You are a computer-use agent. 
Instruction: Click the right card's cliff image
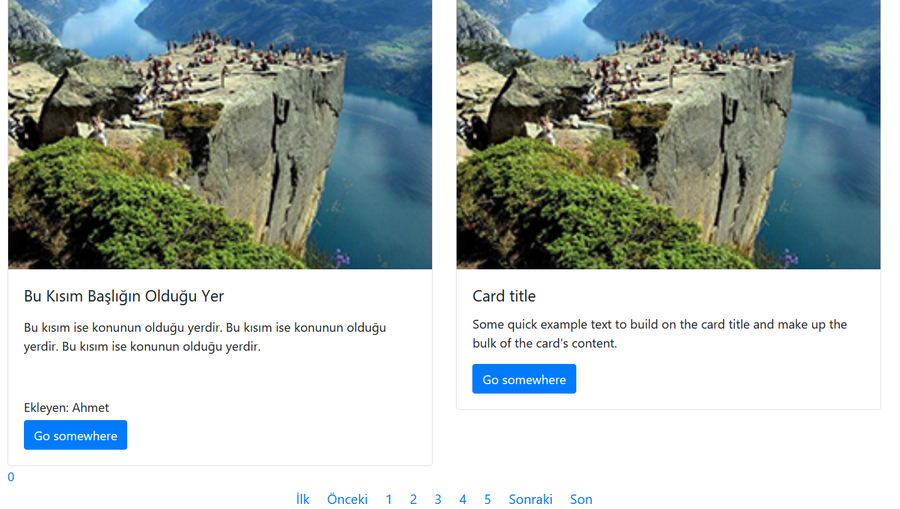(x=668, y=134)
